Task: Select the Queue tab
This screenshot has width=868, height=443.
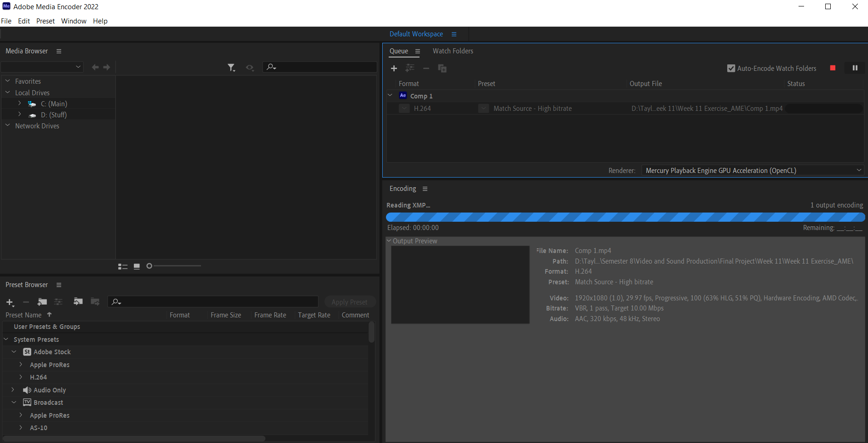Action: [399, 51]
